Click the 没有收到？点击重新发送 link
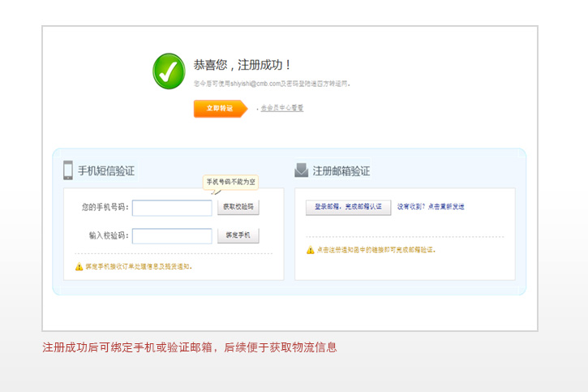The height and width of the screenshot is (392, 588). 431,207
